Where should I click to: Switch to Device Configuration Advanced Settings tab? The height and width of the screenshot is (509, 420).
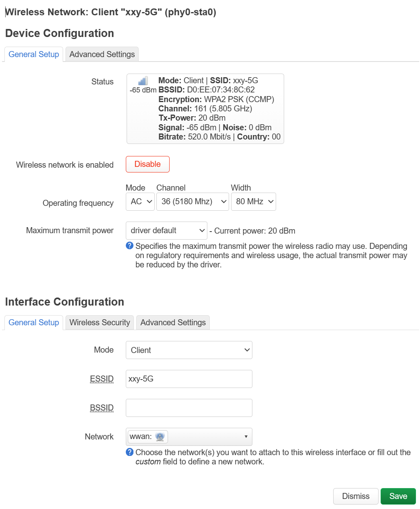102,54
